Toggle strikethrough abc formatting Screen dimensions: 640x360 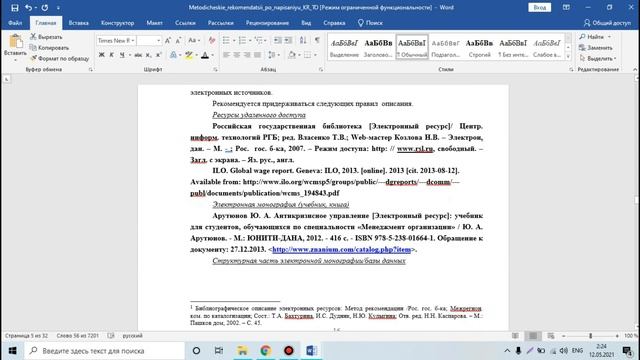138,55
